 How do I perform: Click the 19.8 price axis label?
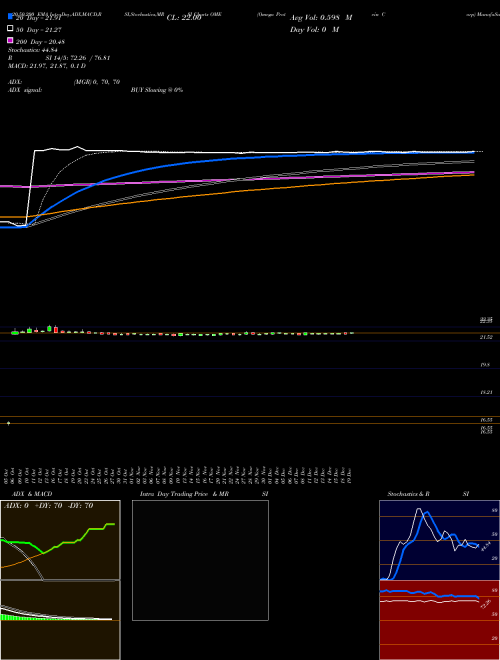pyautogui.click(x=485, y=365)
